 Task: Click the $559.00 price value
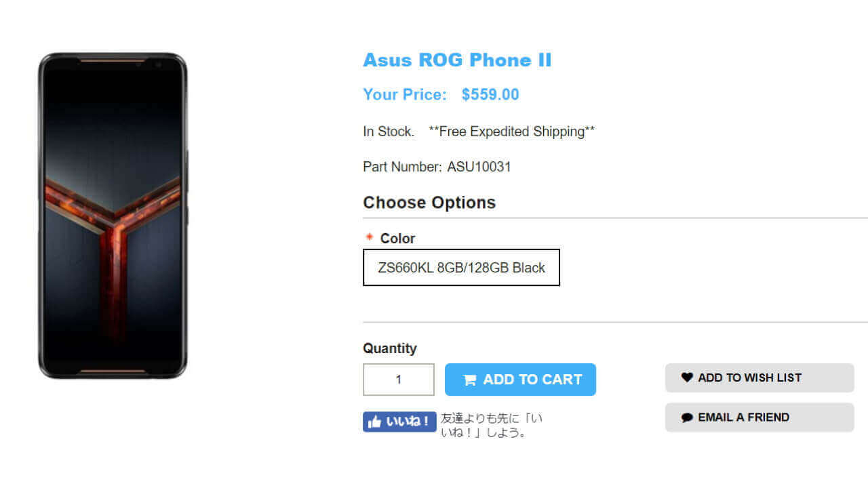click(490, 95)
